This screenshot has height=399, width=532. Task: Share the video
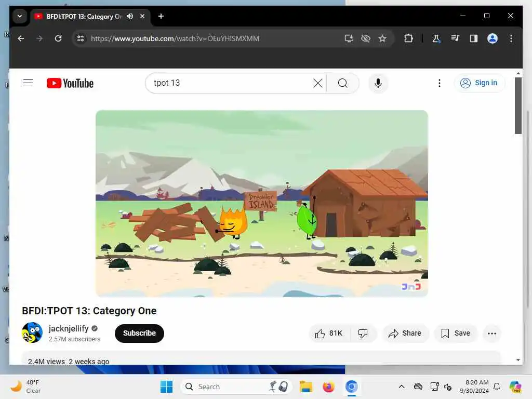click(x=405, y=333)
